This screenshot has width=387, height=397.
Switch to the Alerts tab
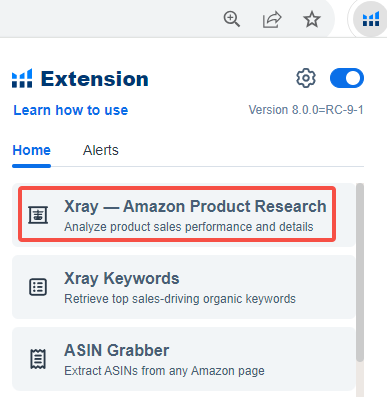point(101,150)
